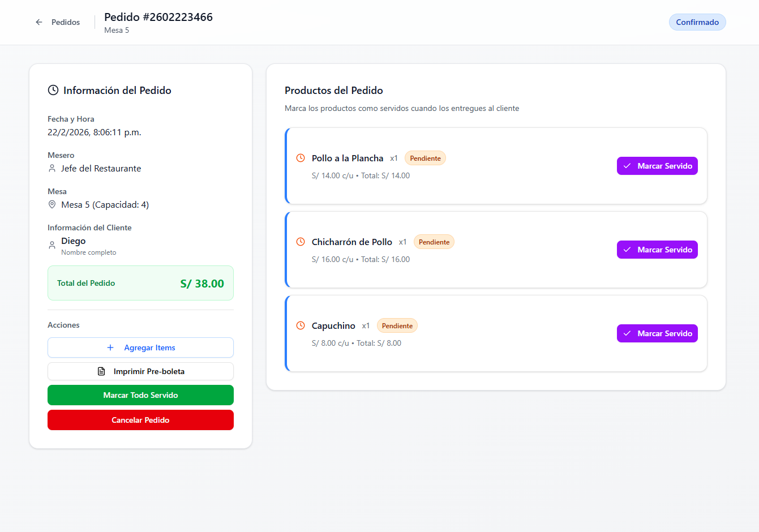The width and height of the screenshot is (759, 532).
Task: Click the clock icon beside Chicharrón de Pollo
Action: coord(300,241)
